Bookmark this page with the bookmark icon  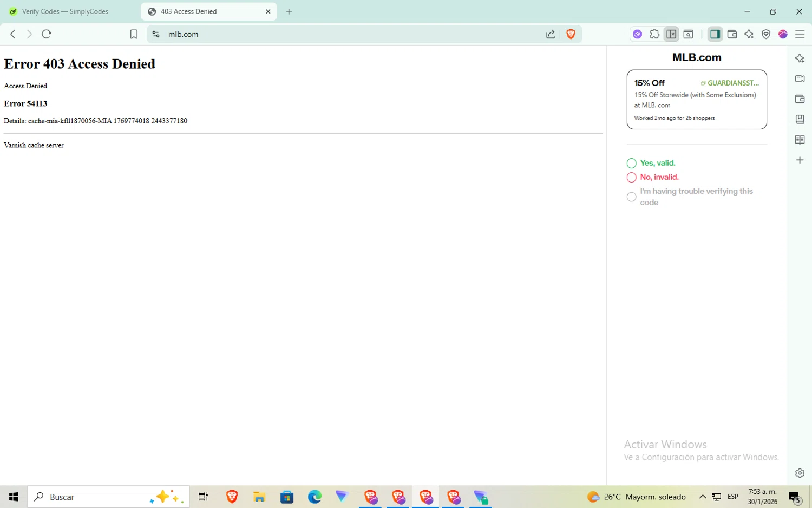(134, 34)
